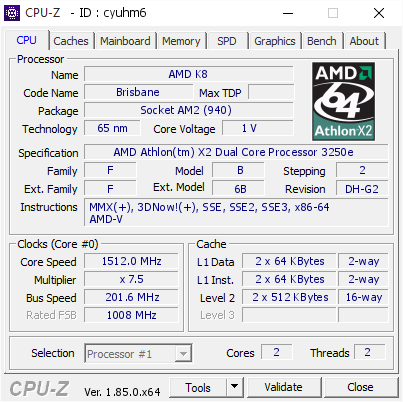Click the L1 Data size 2 x 64 KBytes

coord(289,261)
